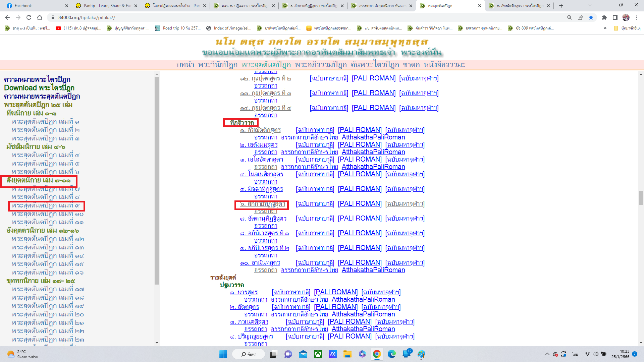Open the tab search dropdown arrow
The image size is (644, 362).
tap(590, 5)
